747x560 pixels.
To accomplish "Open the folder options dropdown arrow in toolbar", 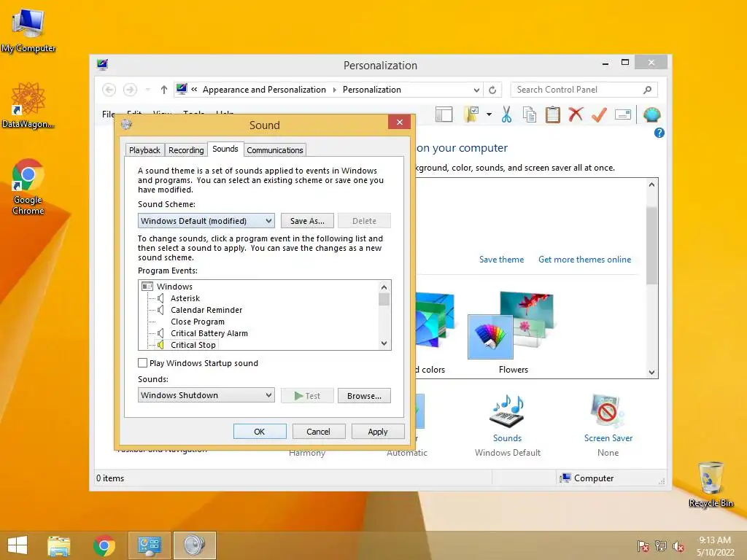I will click(489, 114).
